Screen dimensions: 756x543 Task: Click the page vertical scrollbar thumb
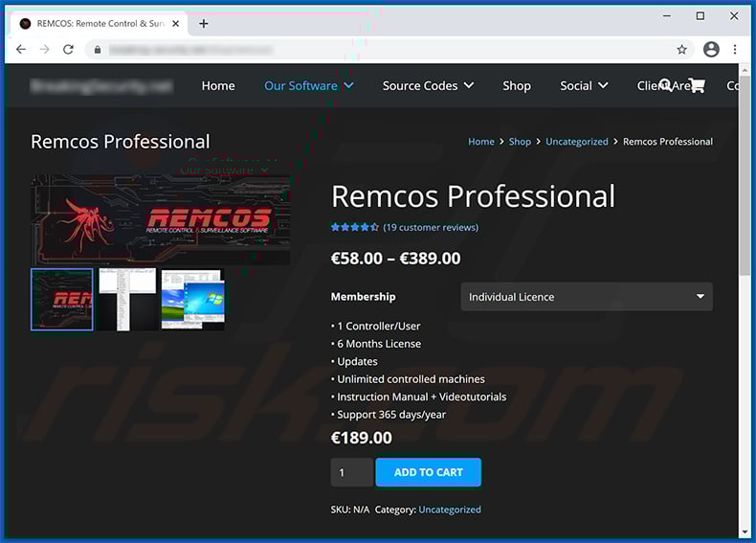[745, 175]
